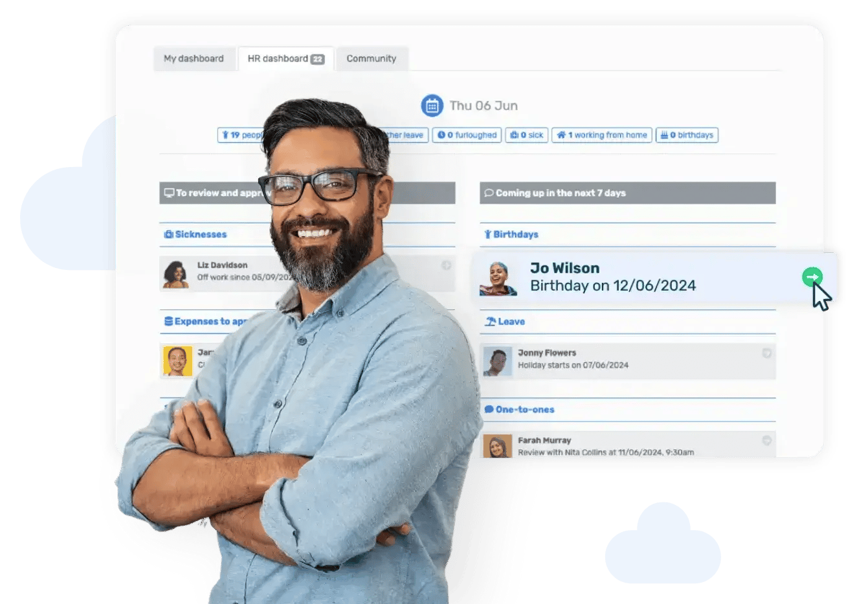Select the 19 people status chip

coord(241,135)
